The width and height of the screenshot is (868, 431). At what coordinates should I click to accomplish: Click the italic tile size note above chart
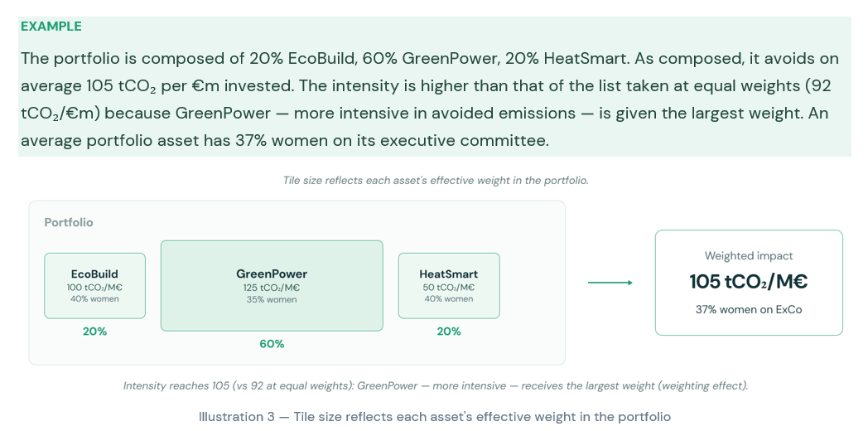(x=436, y=181)
